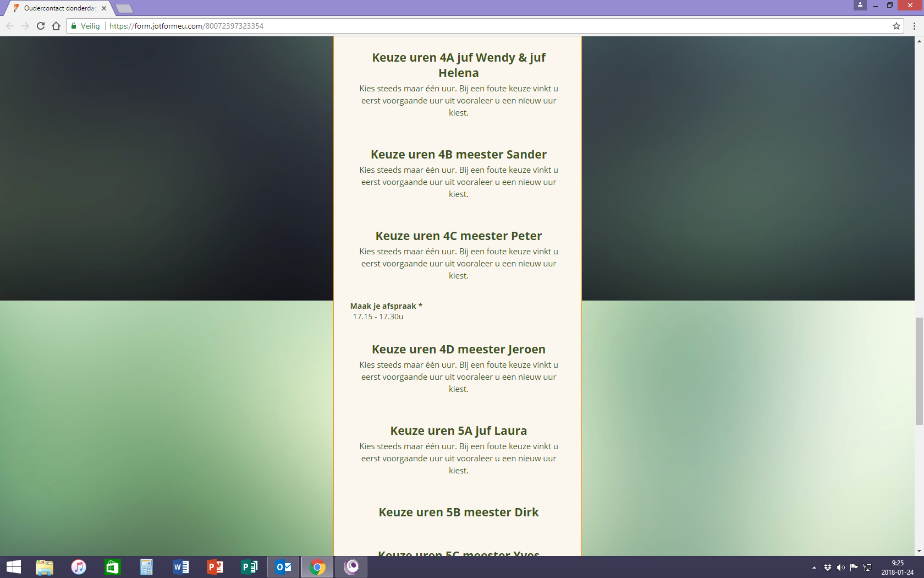Show hidden system tray icons
Viewport: 924px width, 578px height.
[814, 568]
